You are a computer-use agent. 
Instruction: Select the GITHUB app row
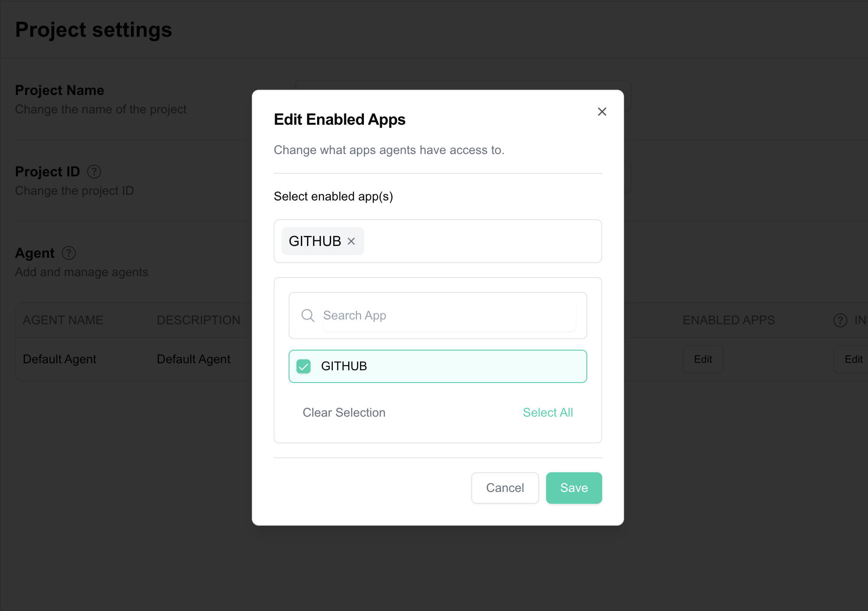(x=438, y=366)
